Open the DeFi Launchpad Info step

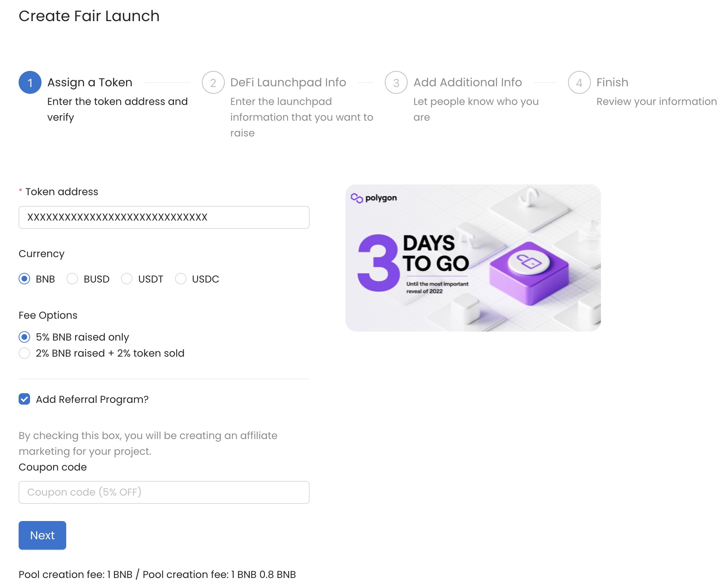pyautogui.click(x=288, y=82)
